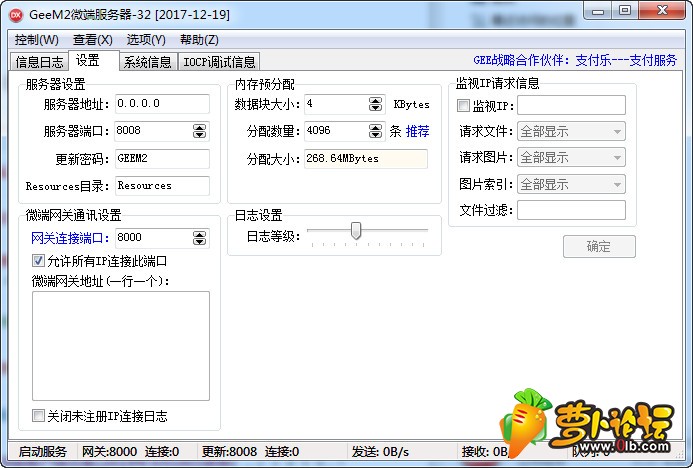Click the GEE战略合作伙伴 支付乐 link

click(x=575, y=61)
